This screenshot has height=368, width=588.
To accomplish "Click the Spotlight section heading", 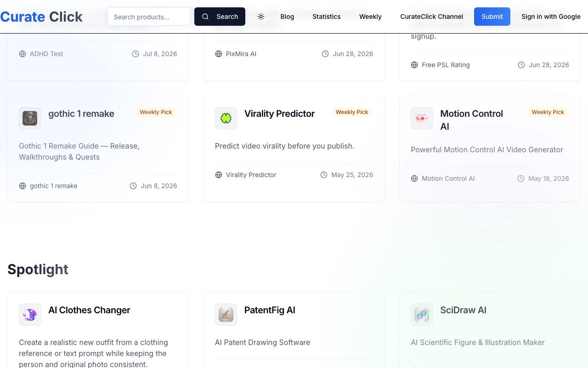I will click(38, 269).
